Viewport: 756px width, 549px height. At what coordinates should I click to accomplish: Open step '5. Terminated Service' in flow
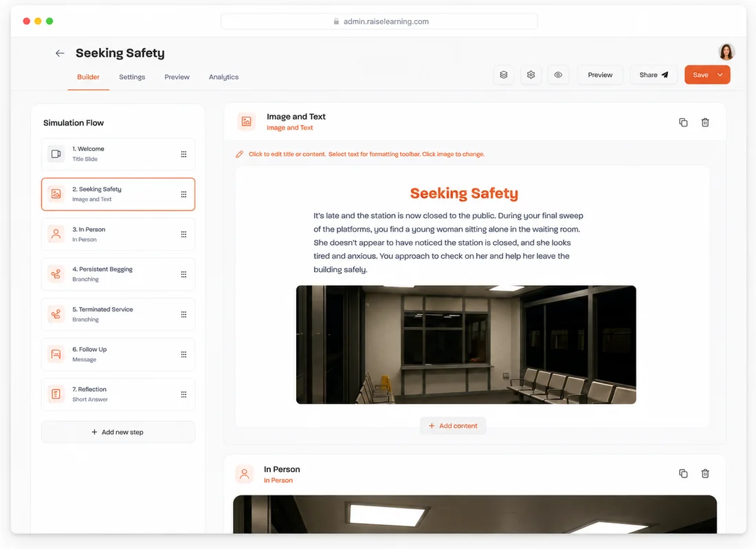(x=118, y=314)
